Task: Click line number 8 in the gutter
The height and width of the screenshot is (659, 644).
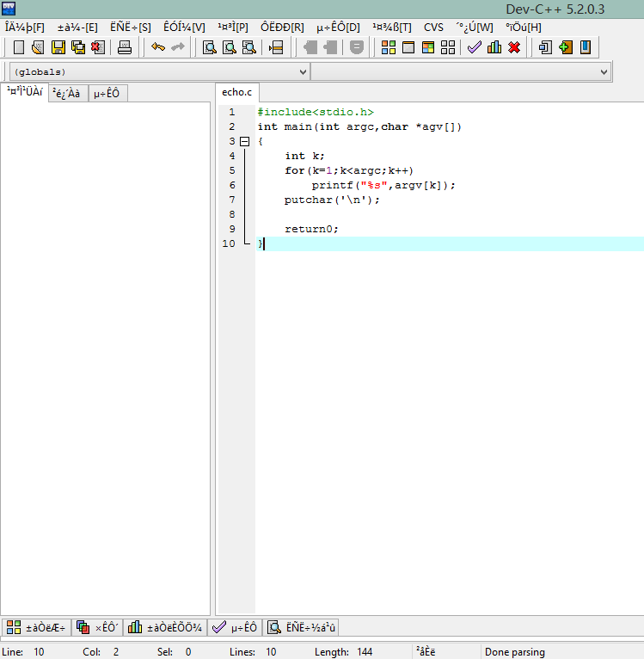Action: pyautogui.click(x=232, y=215)
